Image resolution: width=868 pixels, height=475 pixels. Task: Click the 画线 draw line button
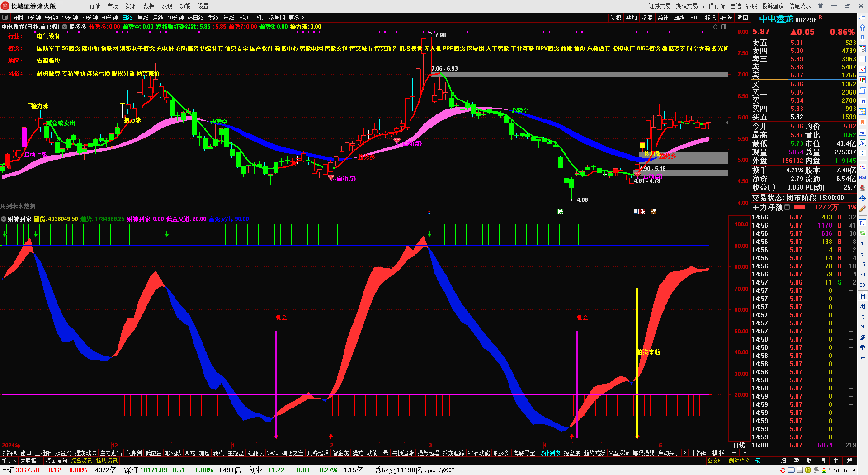tap(679, 18)
